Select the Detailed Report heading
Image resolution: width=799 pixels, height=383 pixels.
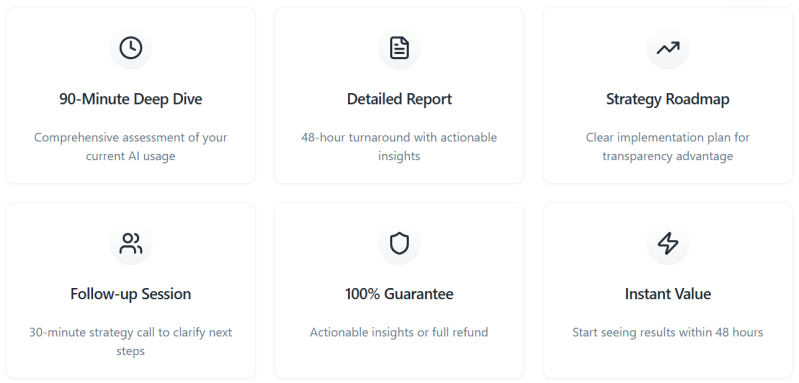tap(399, 99)
